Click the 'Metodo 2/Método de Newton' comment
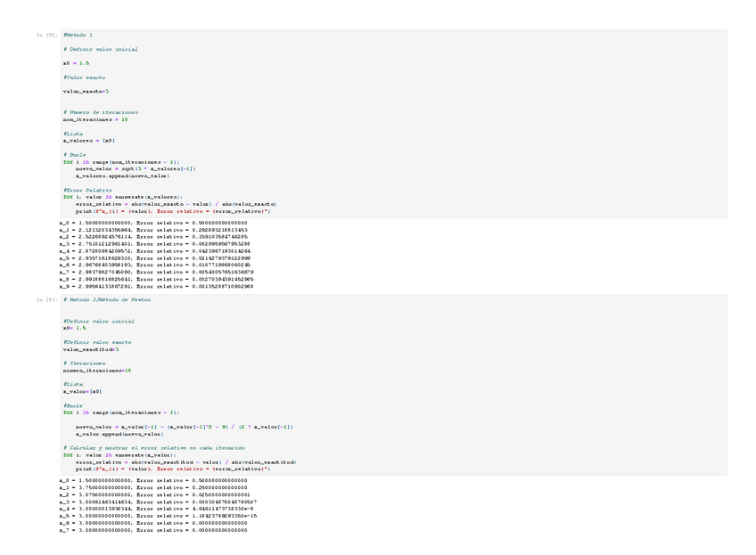This screenshot has height=555, width=756. [x=107, y=299]
